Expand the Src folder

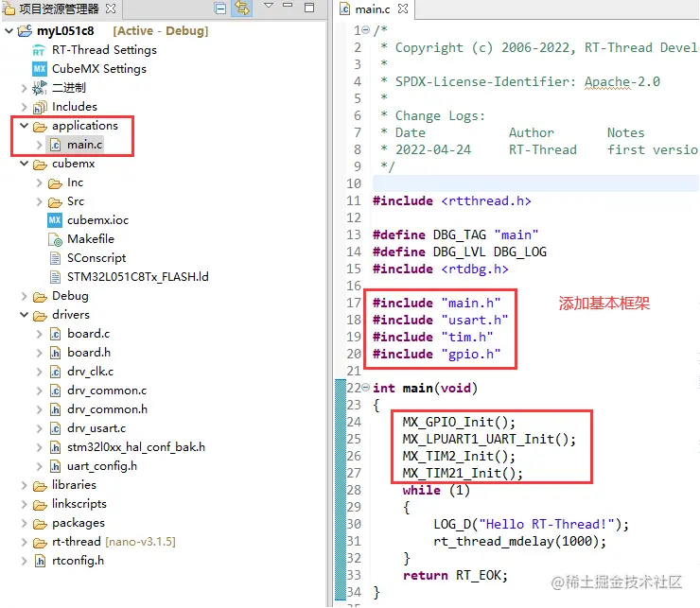(x=40, y=201)
